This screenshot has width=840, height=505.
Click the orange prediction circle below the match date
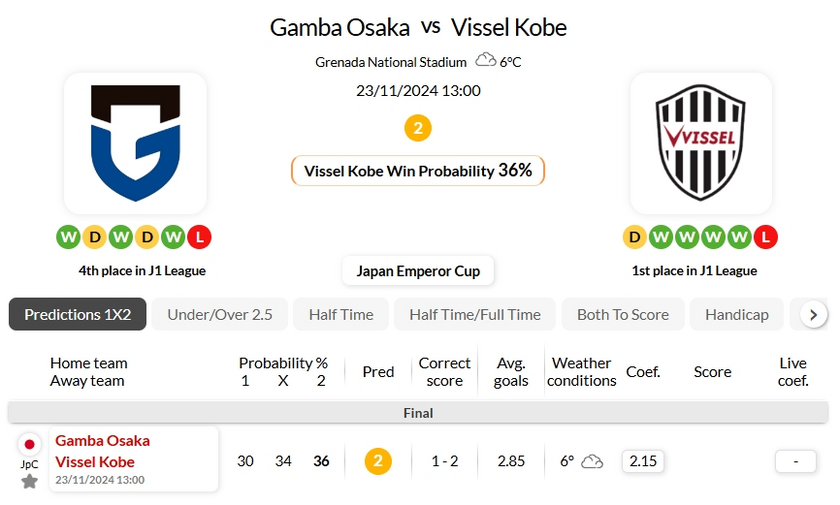coord(418,128)
